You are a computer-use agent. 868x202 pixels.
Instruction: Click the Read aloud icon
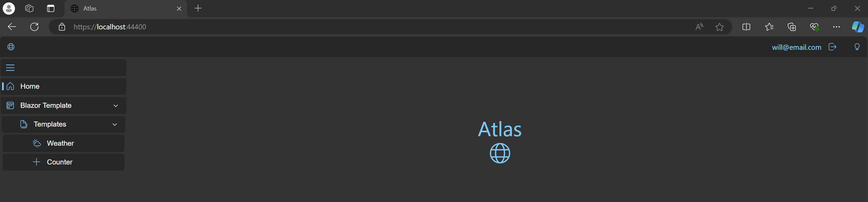(x=699, y=27)
